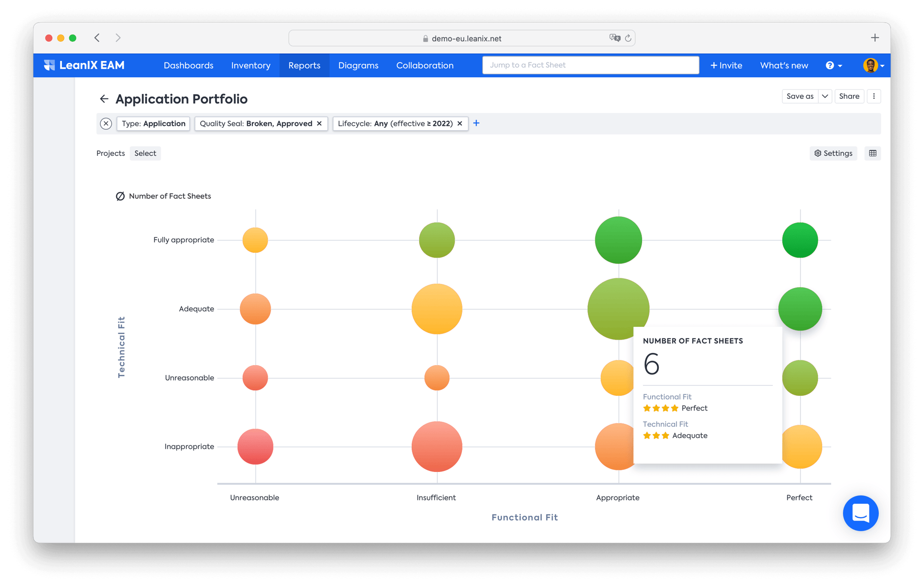Click the back arrow beside Application Portfolio

pos(104,99)
